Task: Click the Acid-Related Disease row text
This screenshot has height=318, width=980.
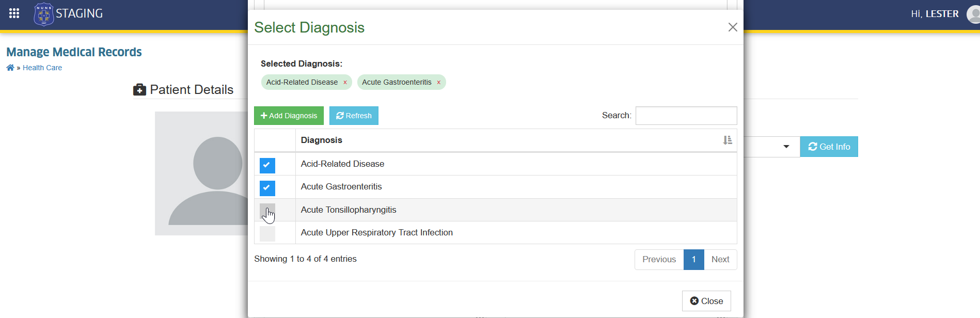Action: coord(342,164)
